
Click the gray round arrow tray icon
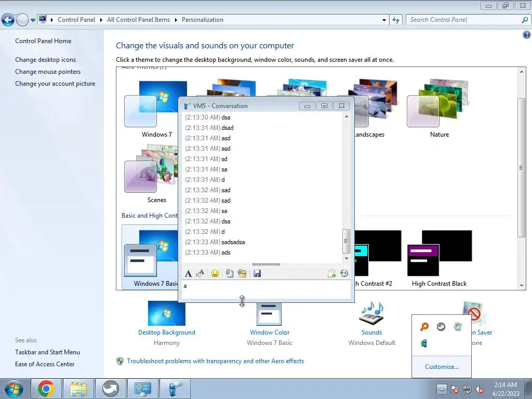441,327
